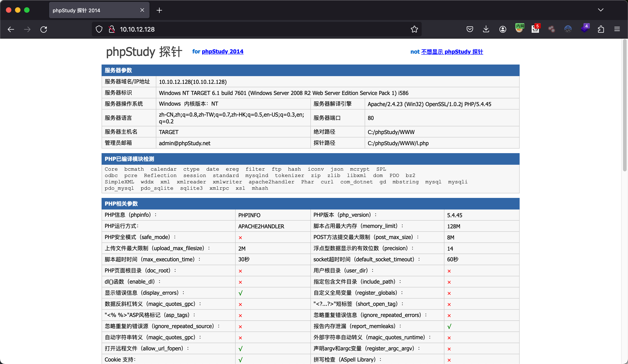This screenshot has width=628, height=364.
Task: Click the vertical page scrollbar
Action: pos(625,105)
